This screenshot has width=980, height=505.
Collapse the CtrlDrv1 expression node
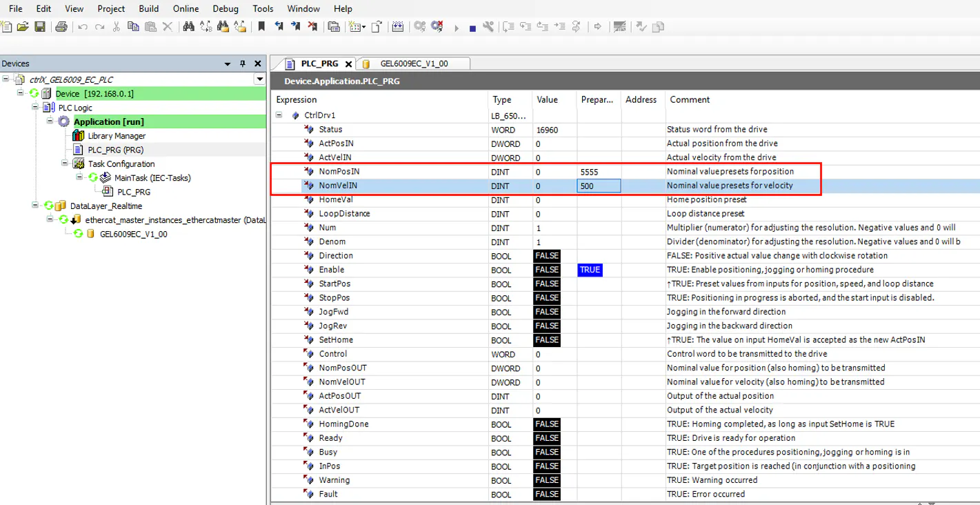(x=279, y=115)
